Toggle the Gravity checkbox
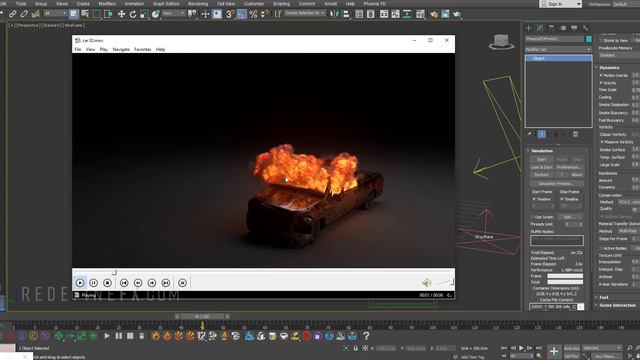 601,83
